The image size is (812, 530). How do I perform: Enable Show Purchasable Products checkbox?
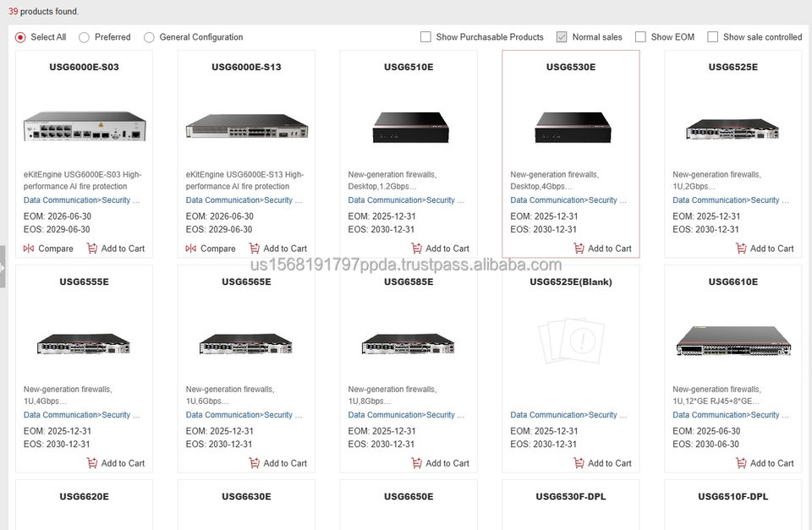pyautogui.click(x=425, y=37)
